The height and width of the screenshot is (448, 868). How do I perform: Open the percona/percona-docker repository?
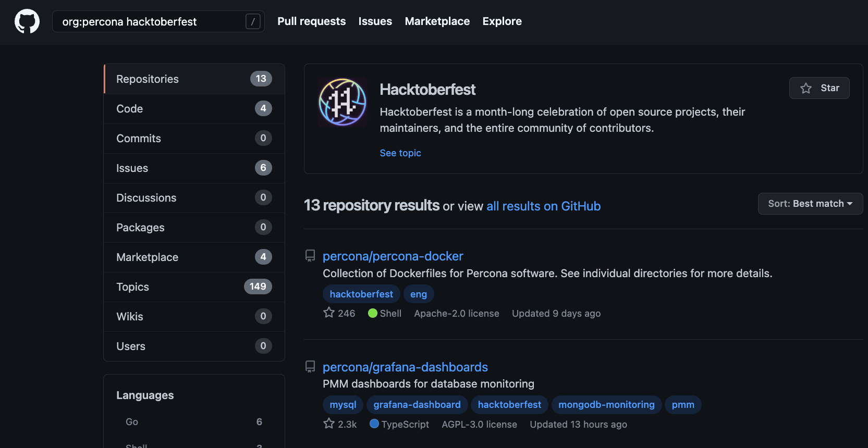[393, 256]
